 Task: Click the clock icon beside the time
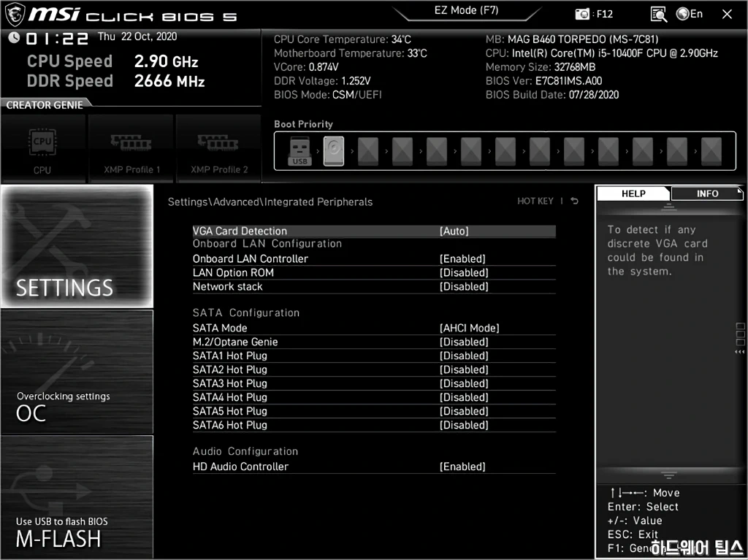(x=14, y=37)
